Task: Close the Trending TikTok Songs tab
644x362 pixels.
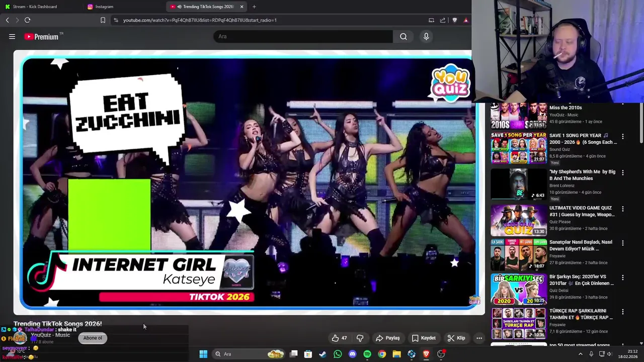Action: coord(242,7)
